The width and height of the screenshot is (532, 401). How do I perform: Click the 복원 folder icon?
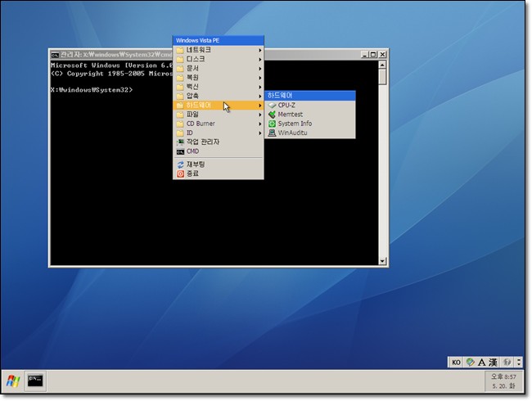point(180,78)
